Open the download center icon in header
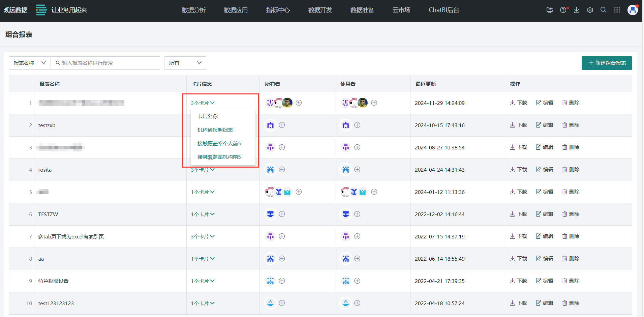Image resolution: width=644 pixels, height=317 pixels. click(x=577, y=10)
